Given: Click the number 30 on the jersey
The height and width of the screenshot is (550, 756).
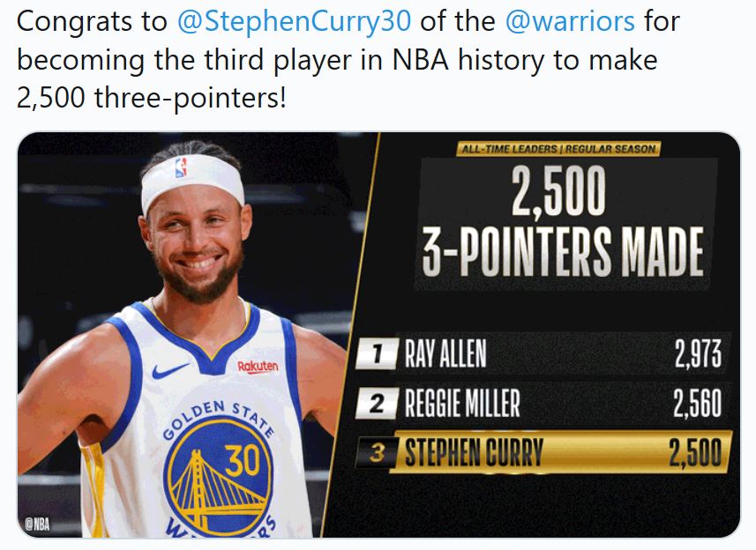Looking at the screenshot, I should pos(242,460).
